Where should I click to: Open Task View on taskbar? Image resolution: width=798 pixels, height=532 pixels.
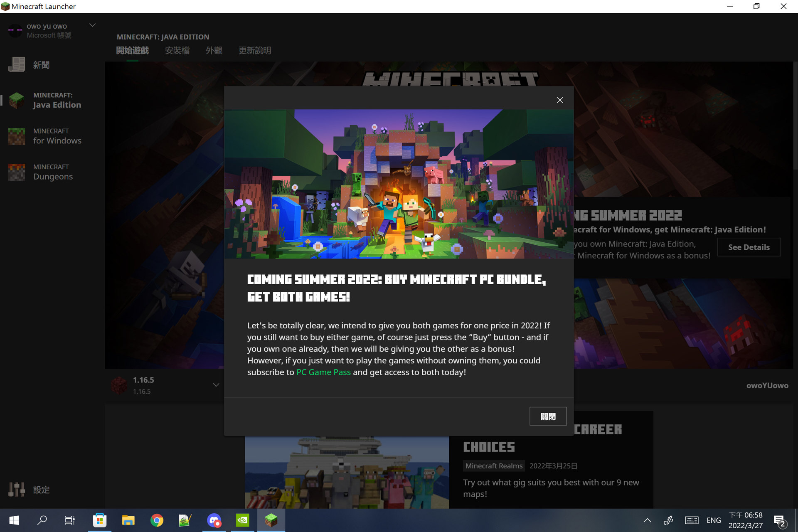pos(70,520)
